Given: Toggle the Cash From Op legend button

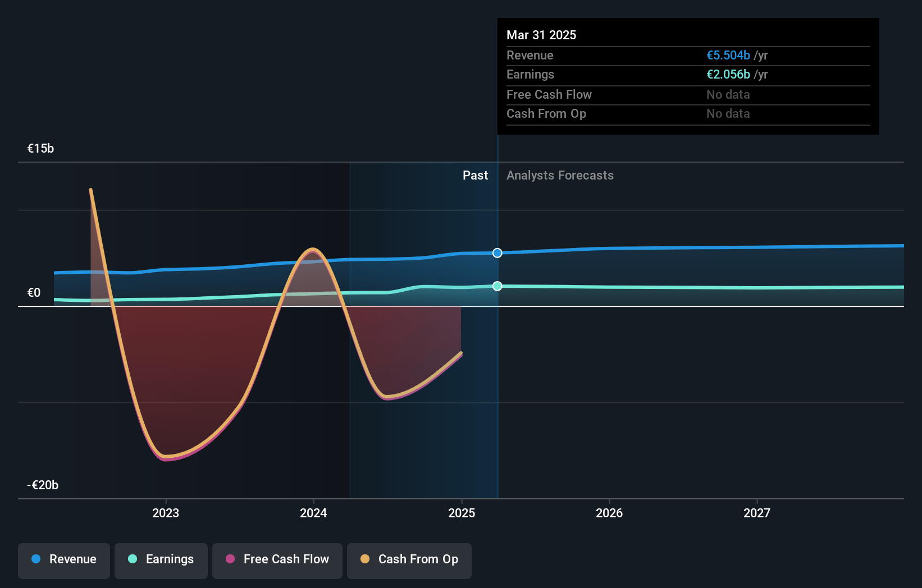Looking at the screenshot, I should (x=409, y=561).
